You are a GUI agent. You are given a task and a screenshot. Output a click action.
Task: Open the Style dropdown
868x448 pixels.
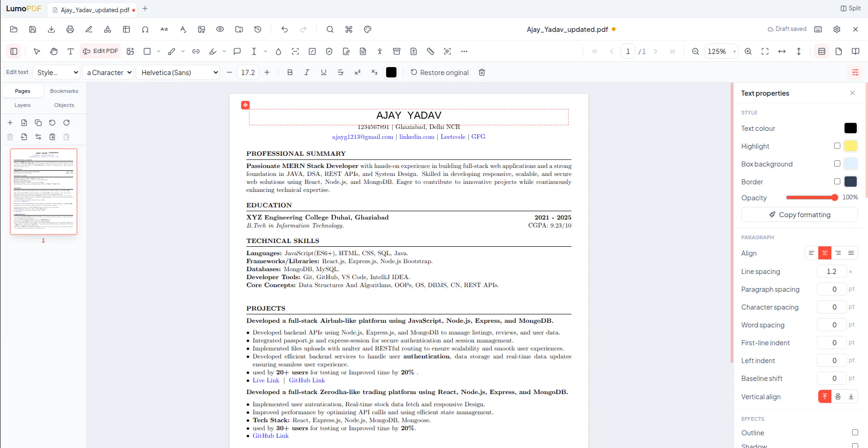pyautogui.click(x=57, y=72)
